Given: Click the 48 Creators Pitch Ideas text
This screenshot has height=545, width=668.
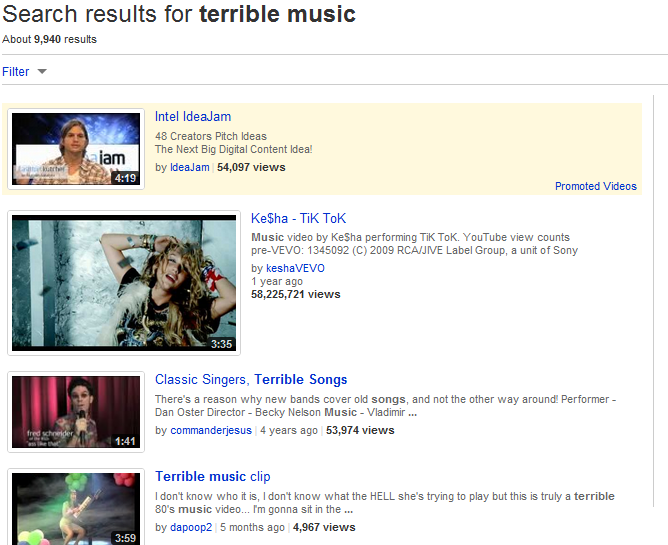Looking at the screenshot, I should [211, 136].
